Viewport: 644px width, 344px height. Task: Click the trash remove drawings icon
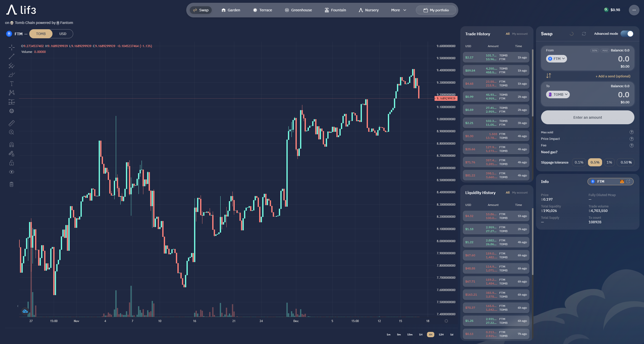[12, 184]
